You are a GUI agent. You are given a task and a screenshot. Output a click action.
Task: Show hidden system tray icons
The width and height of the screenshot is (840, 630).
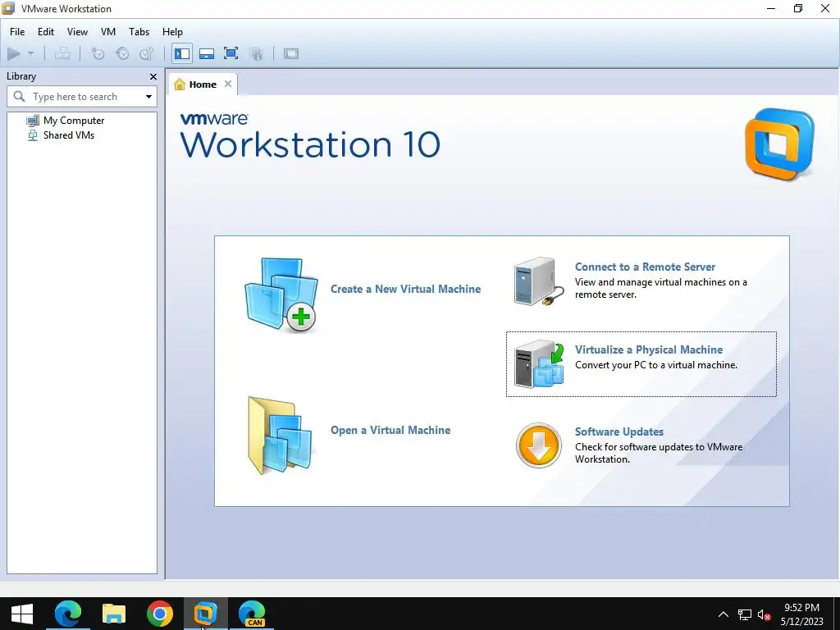pyautogui.click(x=724, y=614)
